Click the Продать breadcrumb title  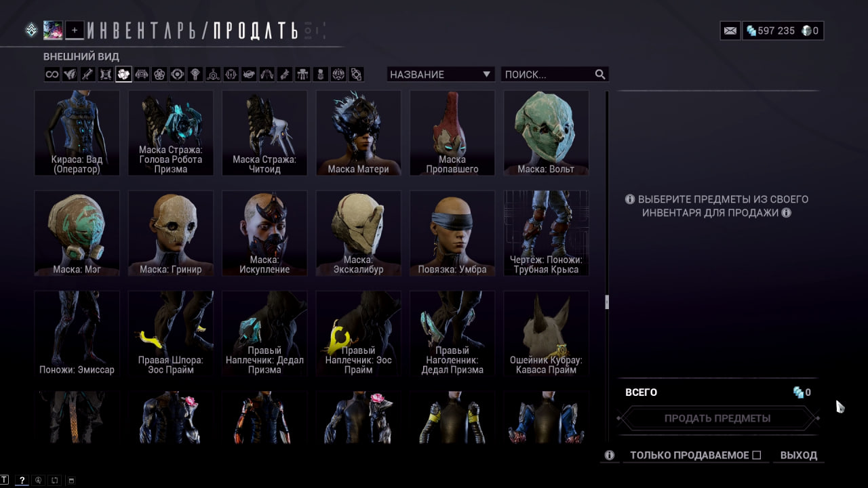pyautogui.click(x=256, y=30)
